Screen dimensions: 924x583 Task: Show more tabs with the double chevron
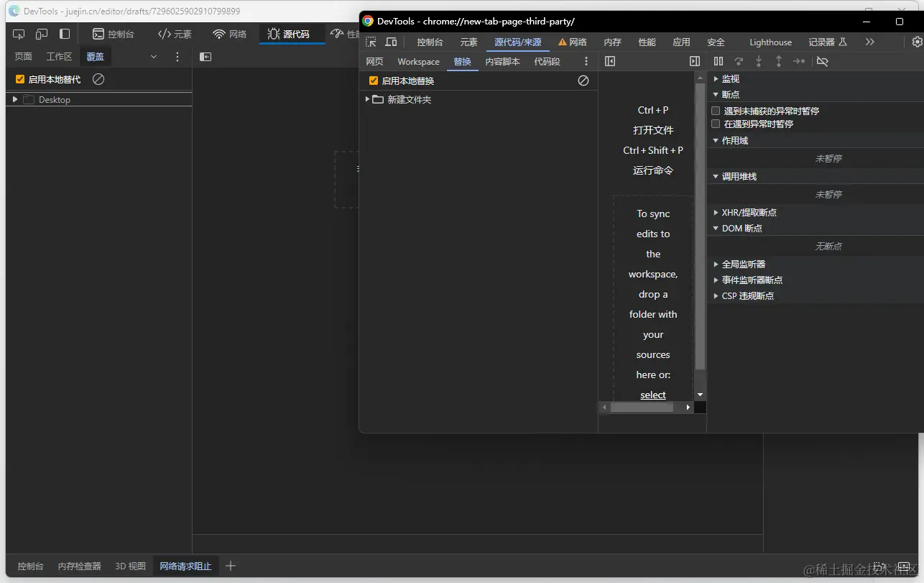pos(870,42)
